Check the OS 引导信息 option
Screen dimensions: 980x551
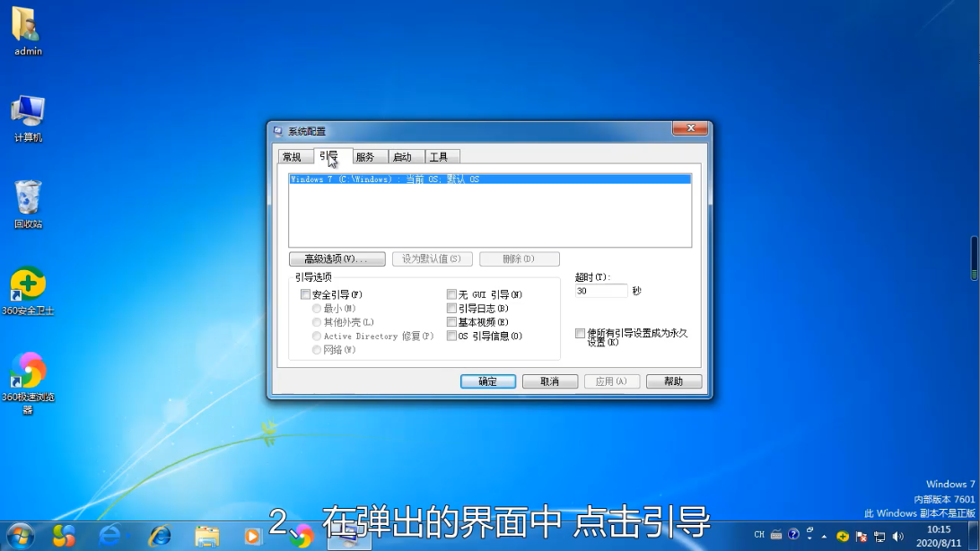452,336
